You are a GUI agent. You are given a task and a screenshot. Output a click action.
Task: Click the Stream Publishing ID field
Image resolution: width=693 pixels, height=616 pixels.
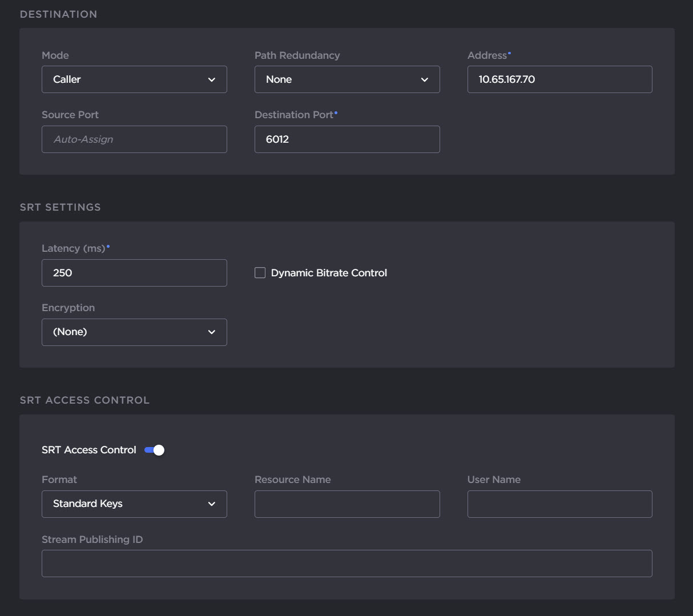(x=346, y=563)
